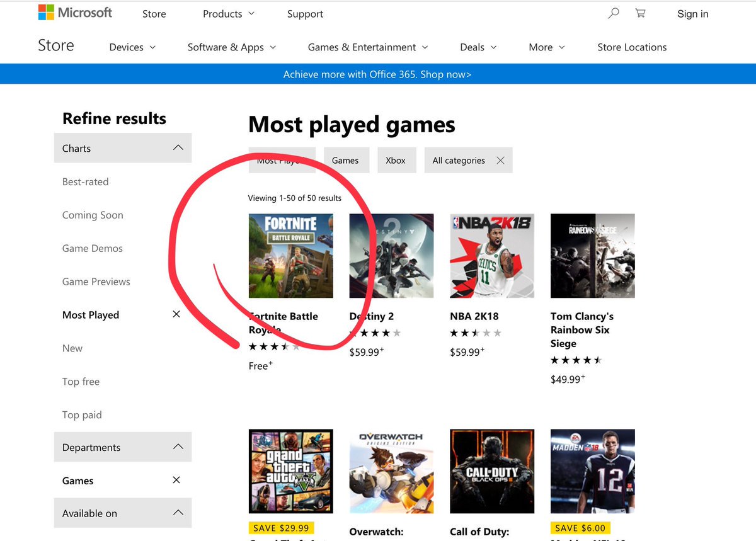Collapse the Departments section
This screenshot has width=756, height=541.
[x=123, y=447]
